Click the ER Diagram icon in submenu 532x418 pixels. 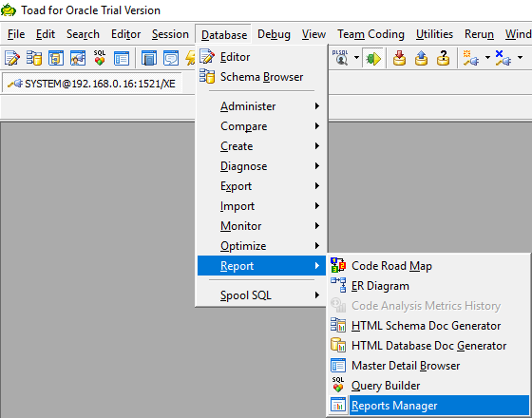(x=338, y=285)
